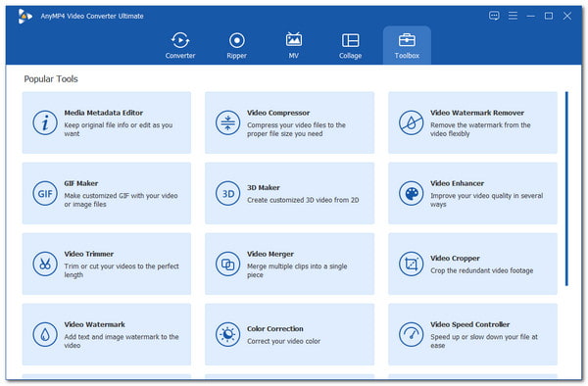The image size is (588, 386).
Task: Open the MV tab
Action: coord(294,45)
